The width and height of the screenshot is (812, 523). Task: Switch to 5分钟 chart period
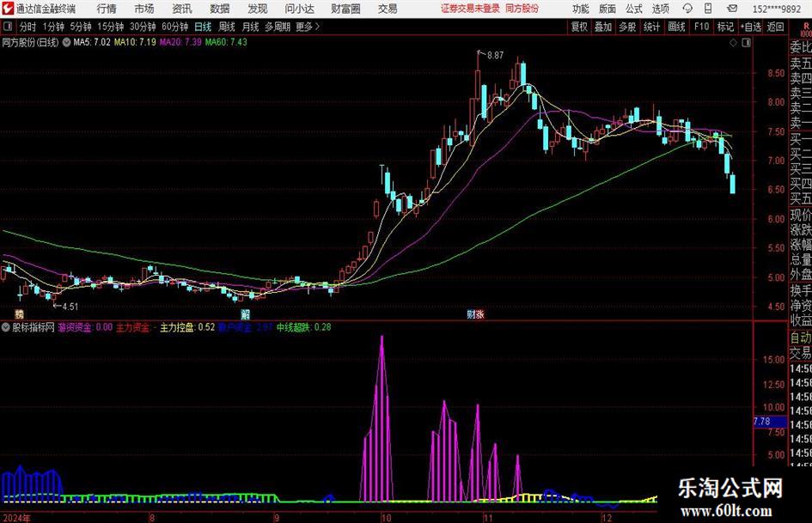click(x=81, y=27)
